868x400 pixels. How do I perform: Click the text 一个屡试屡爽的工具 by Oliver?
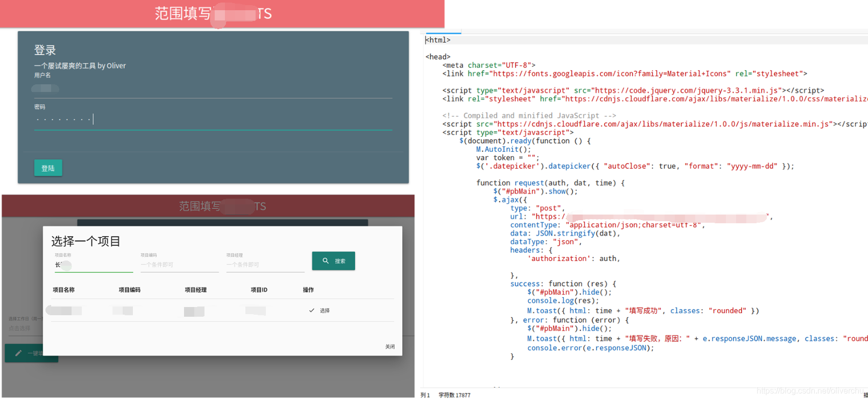[x=80, y=66]
